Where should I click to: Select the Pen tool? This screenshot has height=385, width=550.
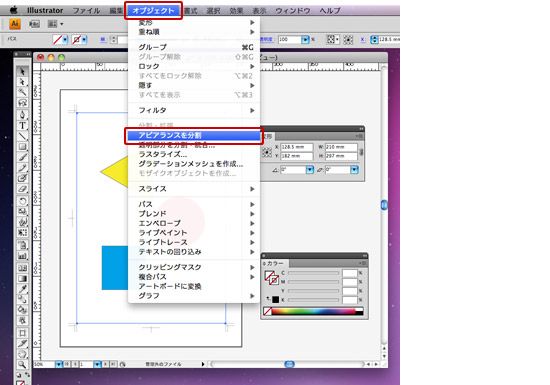click(22, 115)
